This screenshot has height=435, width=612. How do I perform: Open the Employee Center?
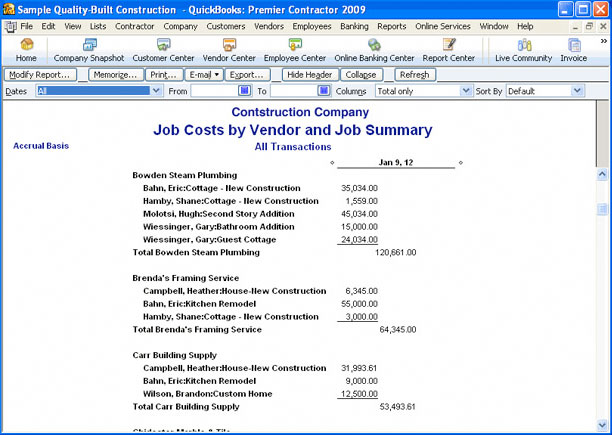point(294,50)
